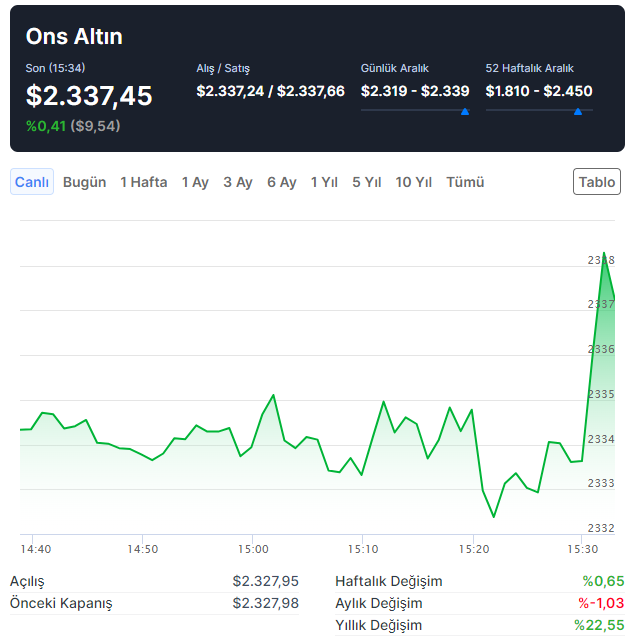Click the Önceki Kapanış value $2.327,98

265,603
